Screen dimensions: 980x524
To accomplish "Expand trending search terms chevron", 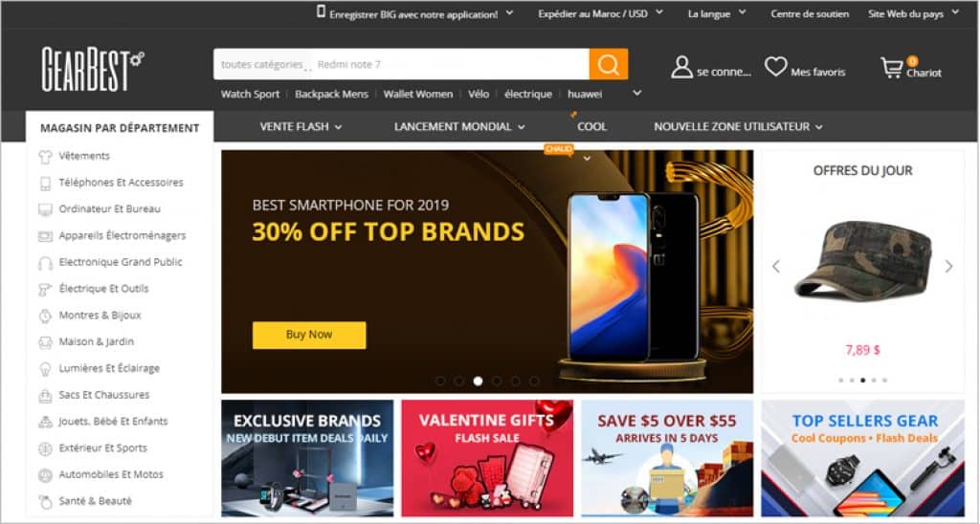I will coord(636,93).
